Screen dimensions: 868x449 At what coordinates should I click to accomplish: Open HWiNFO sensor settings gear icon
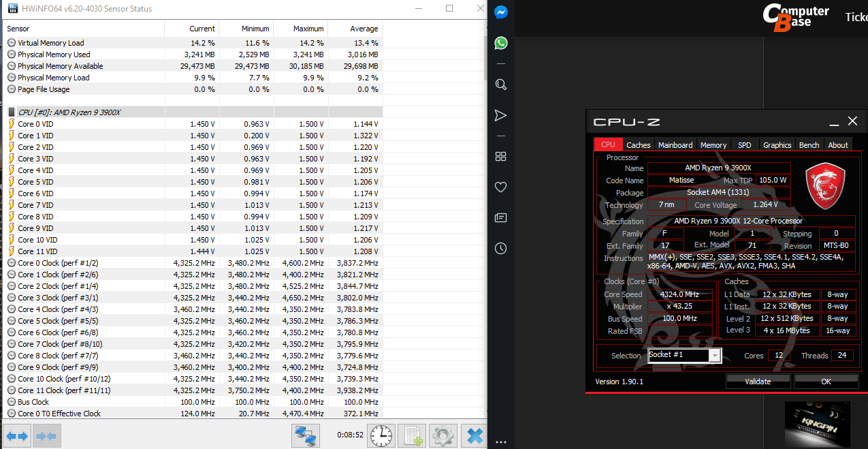(x=443, y=435)
